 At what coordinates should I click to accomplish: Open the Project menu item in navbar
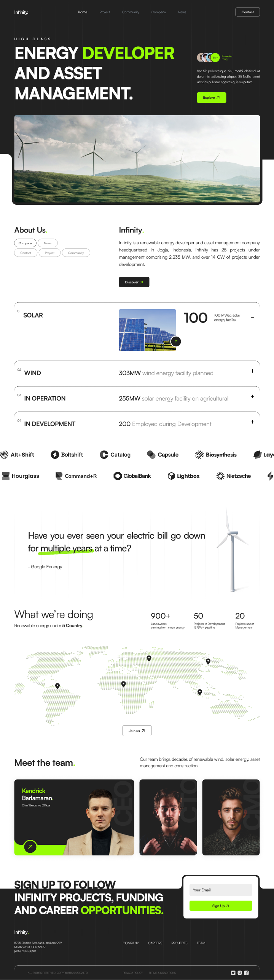104,12
